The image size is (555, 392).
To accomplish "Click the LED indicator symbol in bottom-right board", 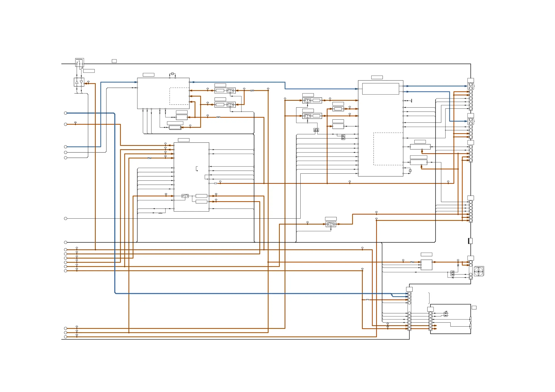I will point(446,314).
